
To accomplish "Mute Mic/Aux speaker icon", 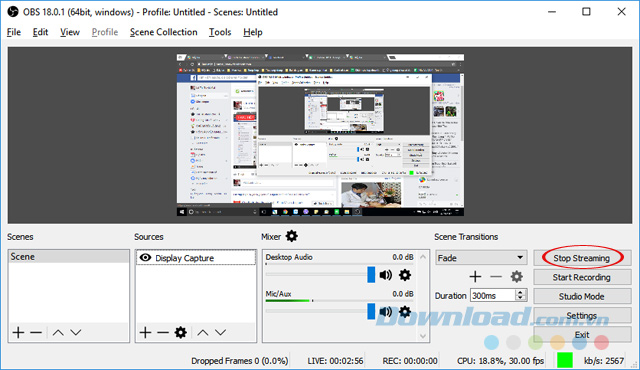I will pos(386,312).
